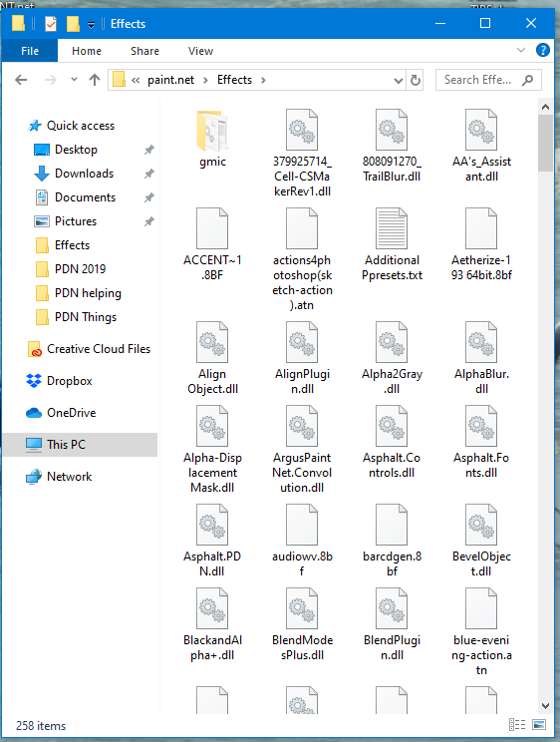Open PDN Things folder in navigation pane
Screen dimensions: 560x742
click(x=86, y=317)
